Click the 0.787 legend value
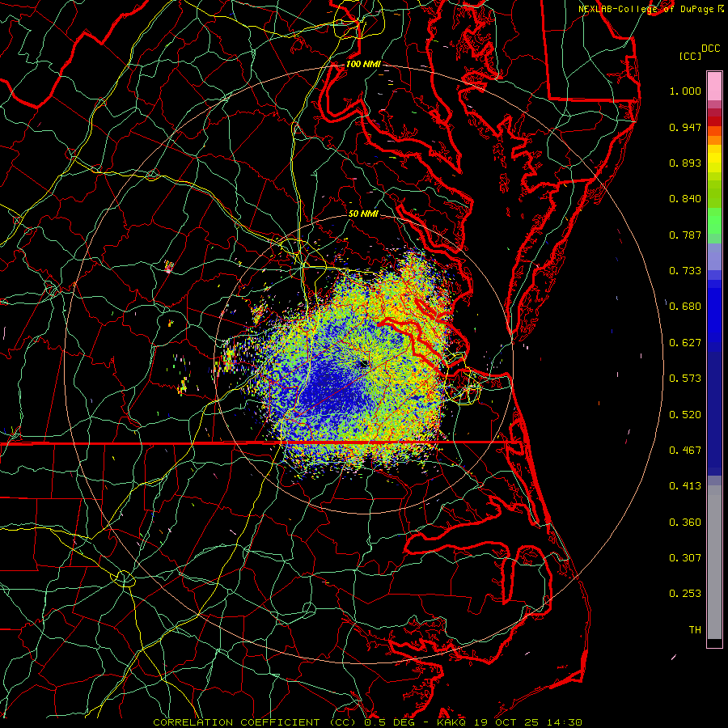Screen dimensions: 728x728 point(685,235)
